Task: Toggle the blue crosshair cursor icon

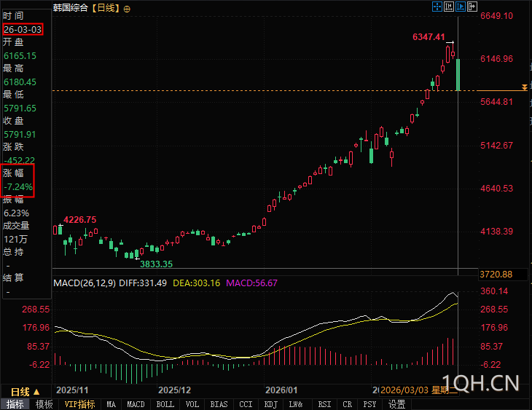Action: [437, 7]
